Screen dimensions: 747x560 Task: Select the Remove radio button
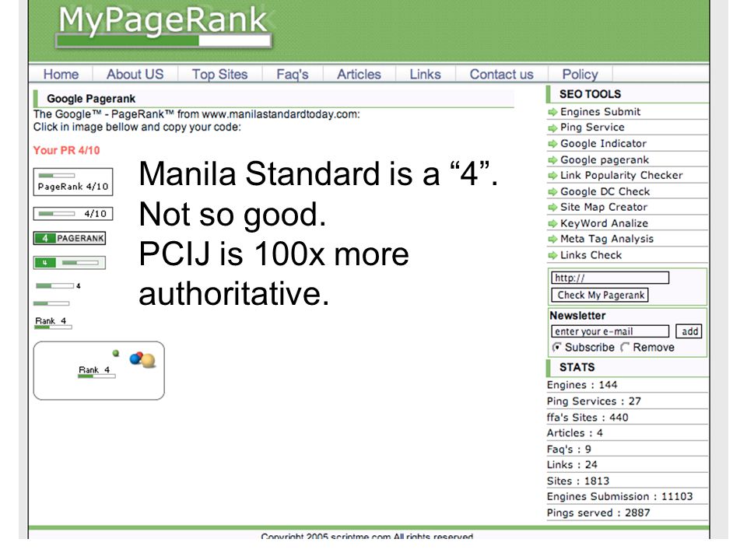(x=625, y=347)
